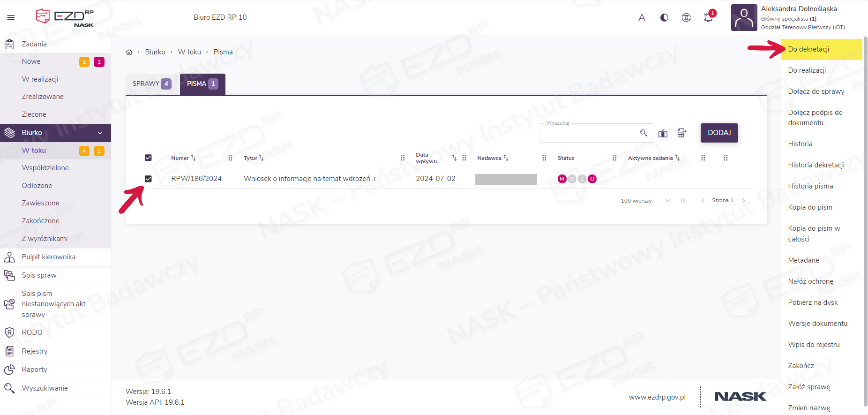Click the search magnifier icon in Wyszukaj
Viewport: 868px width, 415px height.
pyautogui.click(x=644, y=133)
